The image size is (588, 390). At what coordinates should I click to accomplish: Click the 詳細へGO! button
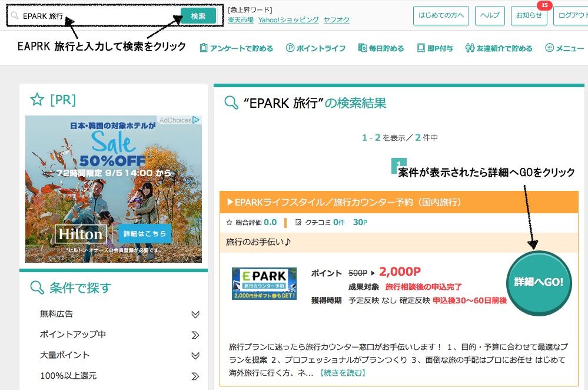coord(539,282)
